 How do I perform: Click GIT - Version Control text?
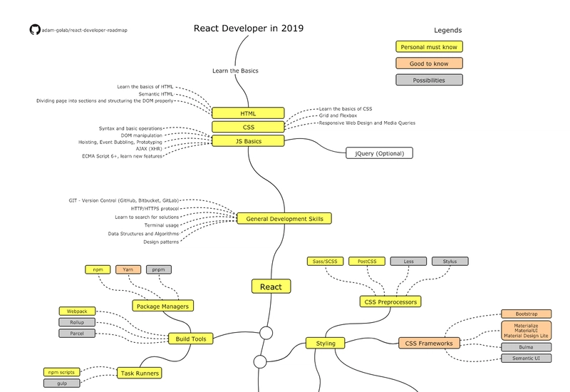coord(123,200)
